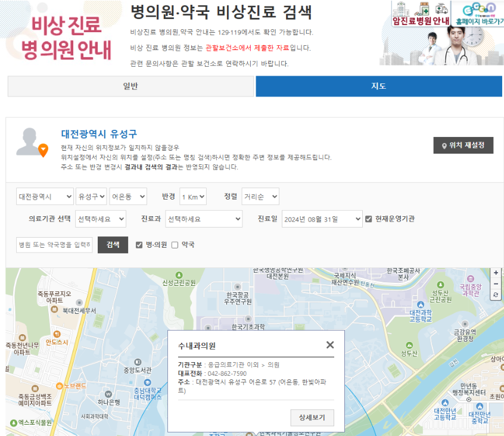Expand the 의료기관 선택 dropdown
The width and height of the screenshot is (504, 436).
pos(101,219)
